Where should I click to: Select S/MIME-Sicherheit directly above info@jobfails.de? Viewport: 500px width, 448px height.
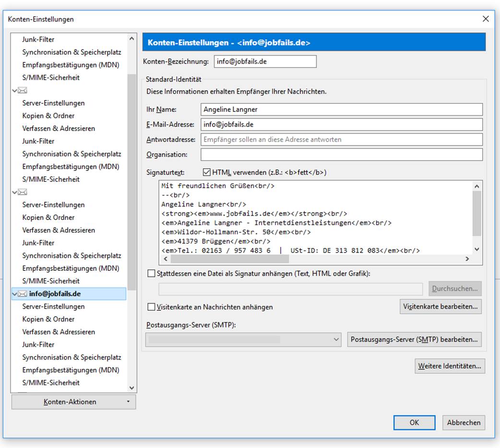51,281
